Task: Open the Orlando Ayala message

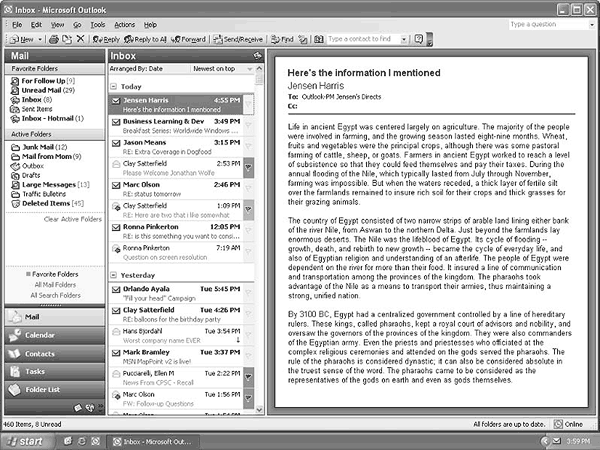Action: (176, 293)
